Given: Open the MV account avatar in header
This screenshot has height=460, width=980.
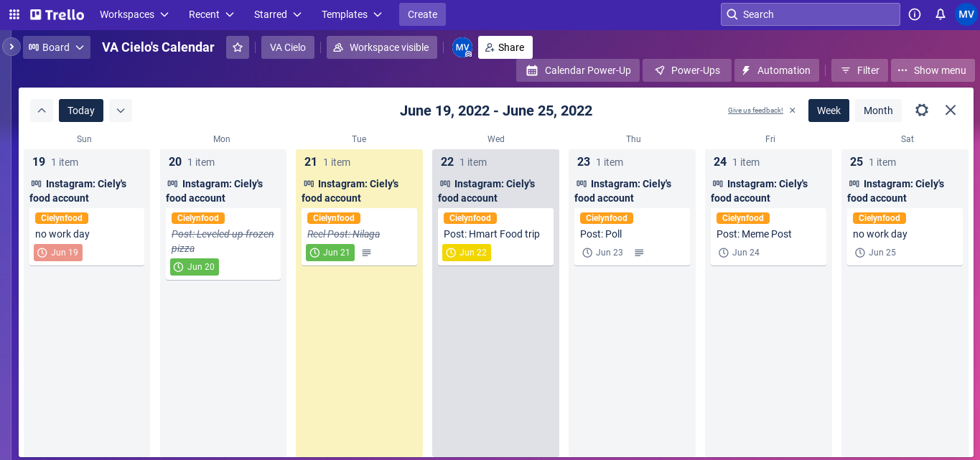Looking at the screenshot, I should click(966, 14).
